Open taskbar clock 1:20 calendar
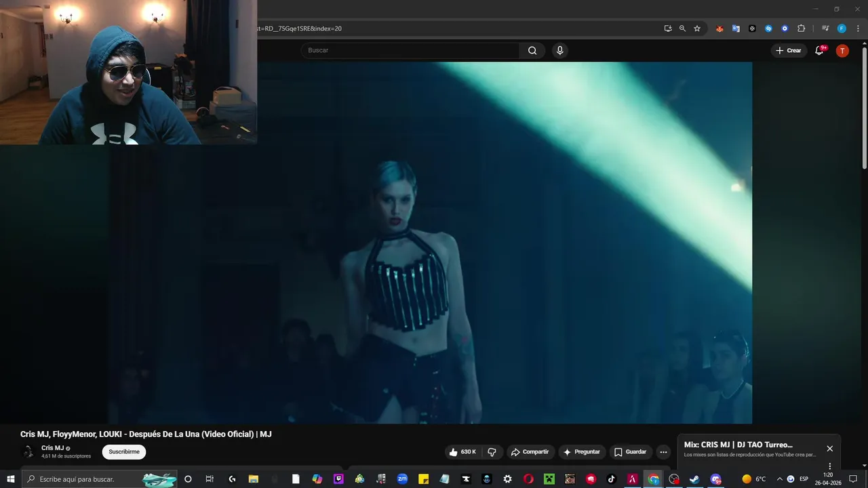This screenshot has height=488, width=868. click(x=828, y=479)
